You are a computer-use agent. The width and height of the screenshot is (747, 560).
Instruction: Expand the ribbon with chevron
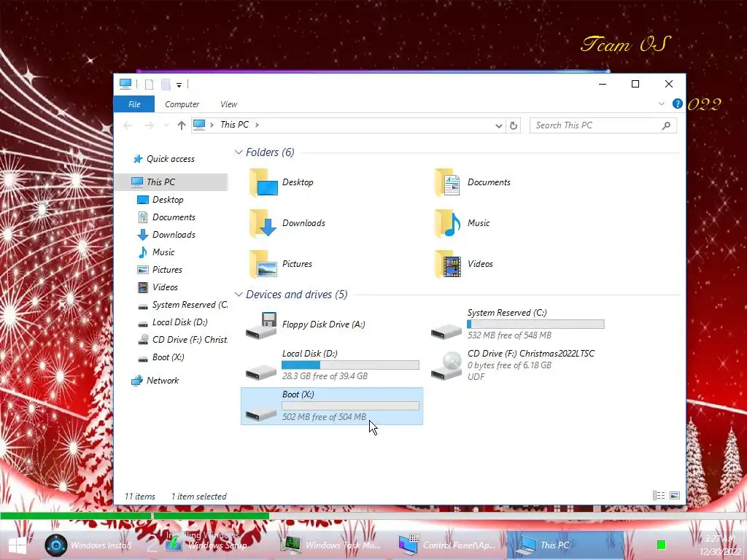tap(661, 104)
